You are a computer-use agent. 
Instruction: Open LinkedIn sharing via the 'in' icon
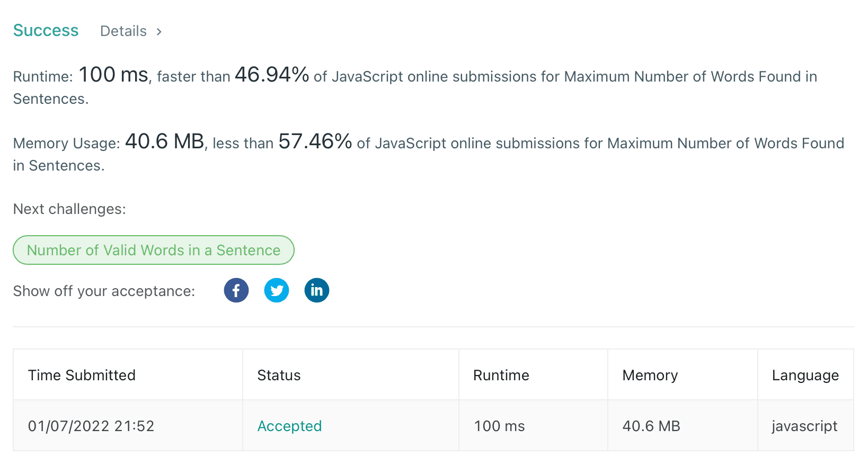tap(316, 290)
